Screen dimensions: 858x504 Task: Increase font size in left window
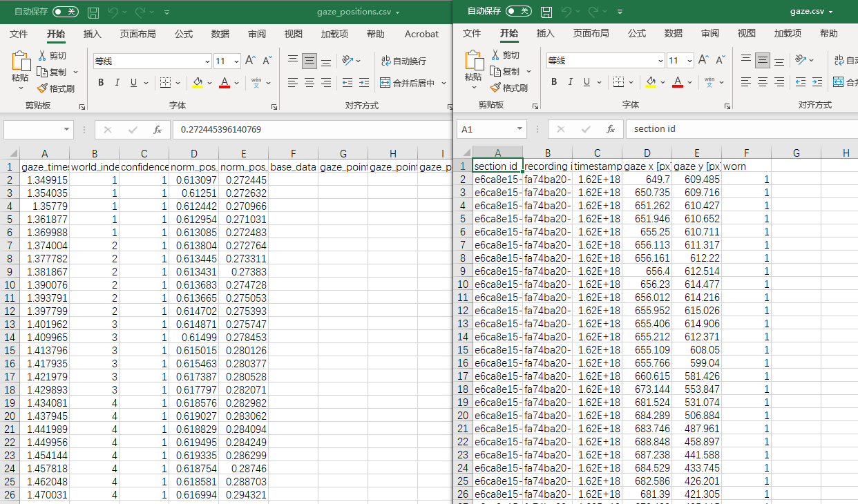[x=251, y=61]
